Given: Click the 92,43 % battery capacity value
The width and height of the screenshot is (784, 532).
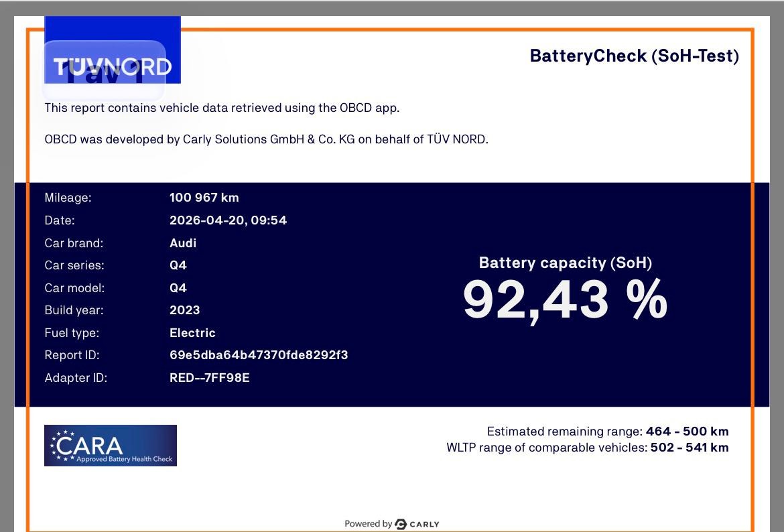Looking at the screenshot, I should 565,300.
